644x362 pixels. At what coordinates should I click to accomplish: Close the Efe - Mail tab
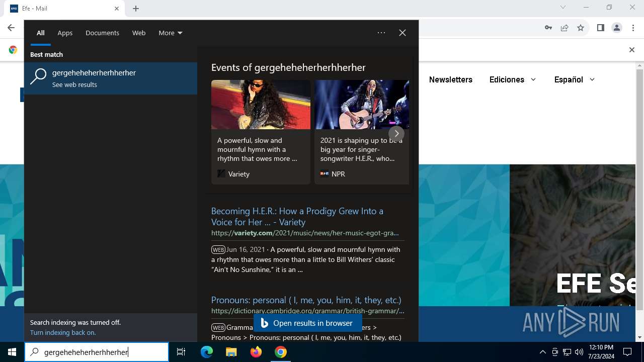point(117,9)
